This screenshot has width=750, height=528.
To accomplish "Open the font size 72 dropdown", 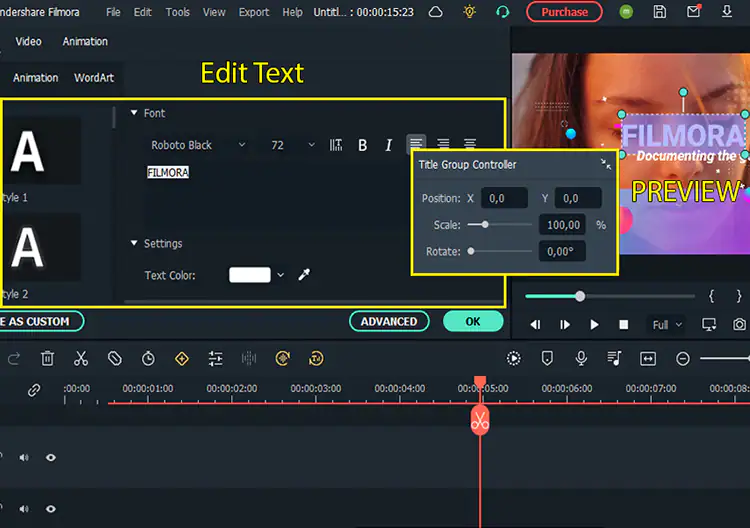I will pos(293,145).
